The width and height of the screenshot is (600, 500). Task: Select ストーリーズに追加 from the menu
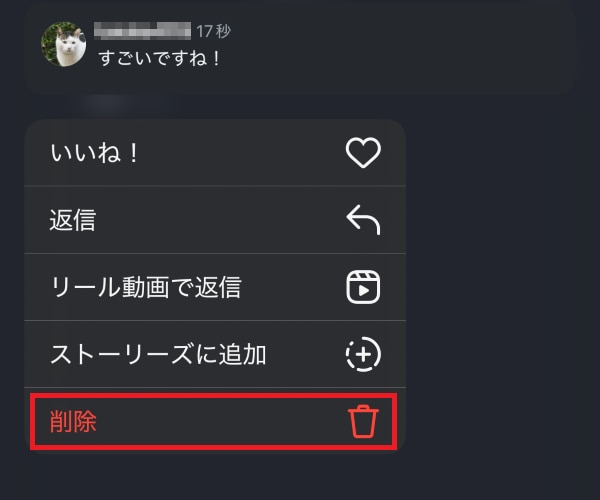[x=215, y=354]
